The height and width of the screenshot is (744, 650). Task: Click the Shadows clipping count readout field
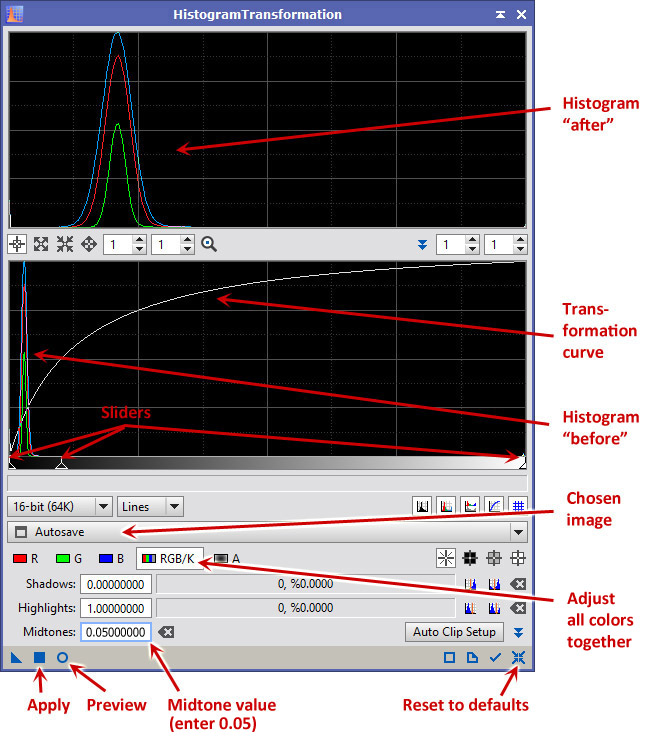pyautogui.click(x=306, y=584)
